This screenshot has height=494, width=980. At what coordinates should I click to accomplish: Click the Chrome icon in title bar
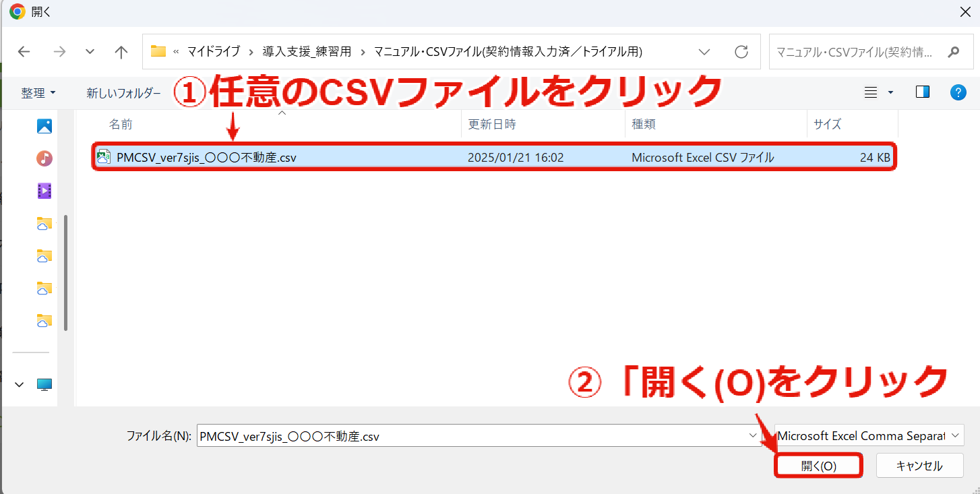point(18,11)
